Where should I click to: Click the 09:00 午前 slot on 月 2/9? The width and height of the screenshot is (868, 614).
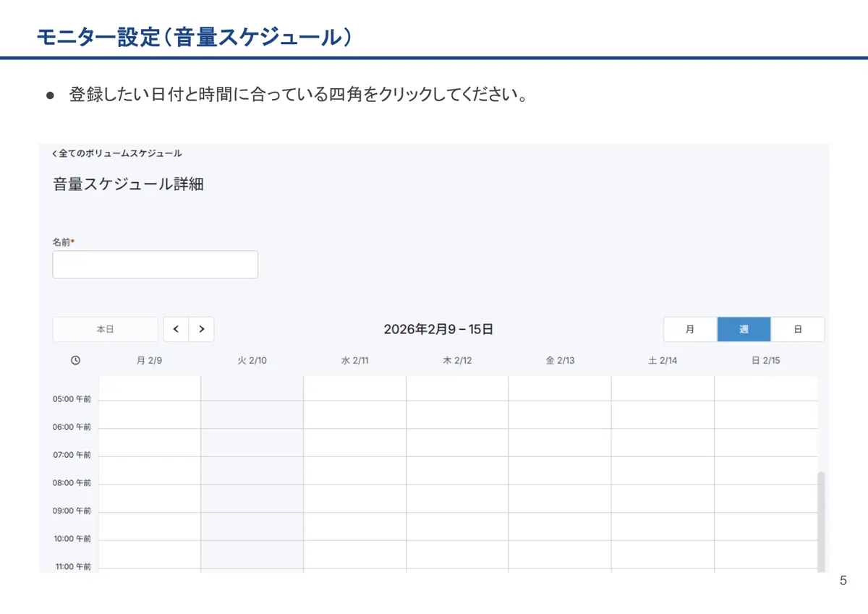pos(150,526)
